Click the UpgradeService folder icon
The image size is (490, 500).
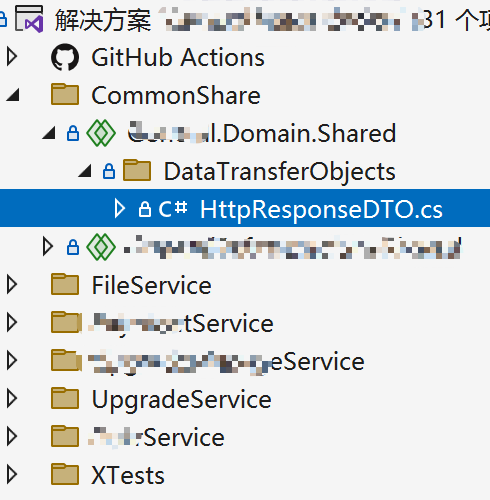pyautogui.click(x=65, y=398)
